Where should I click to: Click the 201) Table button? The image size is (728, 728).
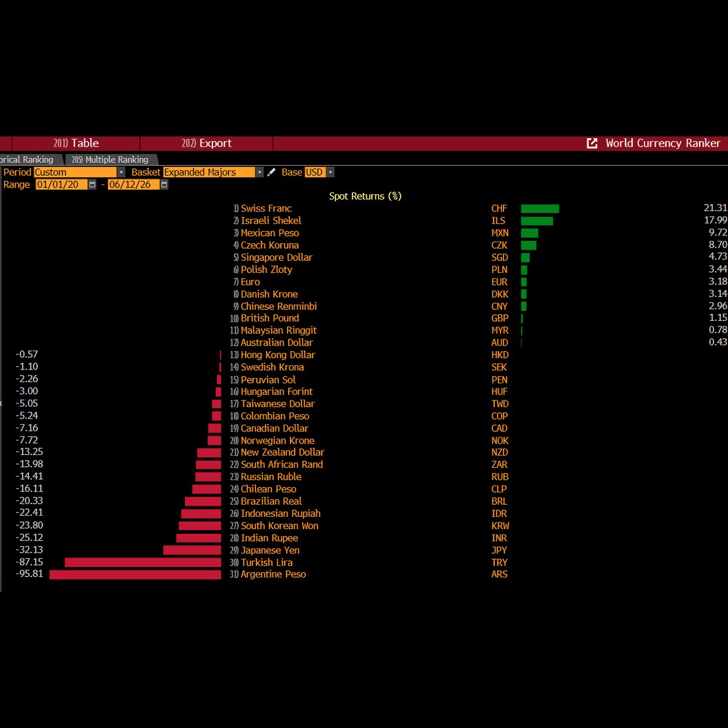(76, 143)
